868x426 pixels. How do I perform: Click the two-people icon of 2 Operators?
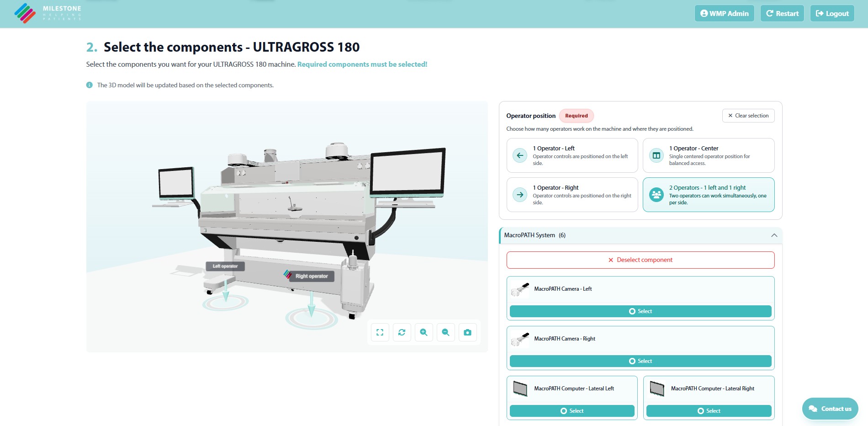[656, 195]
